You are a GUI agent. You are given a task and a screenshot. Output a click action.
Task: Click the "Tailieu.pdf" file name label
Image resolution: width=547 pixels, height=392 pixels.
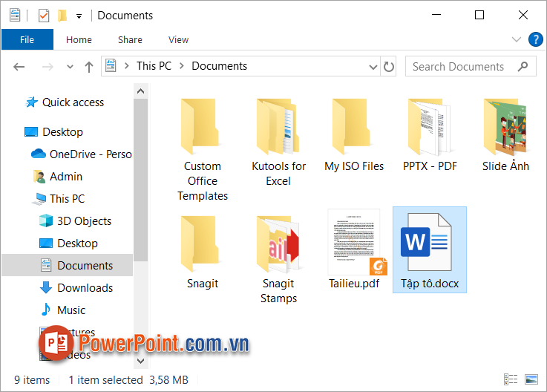pos(354,283)
